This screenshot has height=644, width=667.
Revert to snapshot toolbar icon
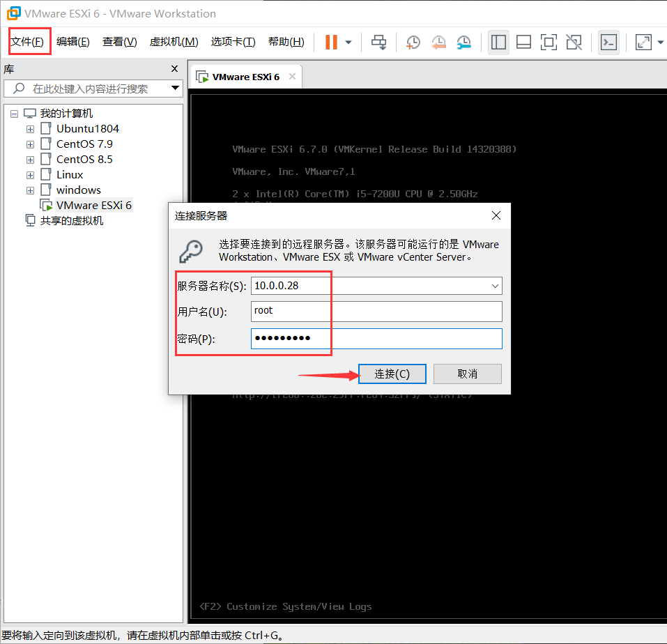point(438,42)
